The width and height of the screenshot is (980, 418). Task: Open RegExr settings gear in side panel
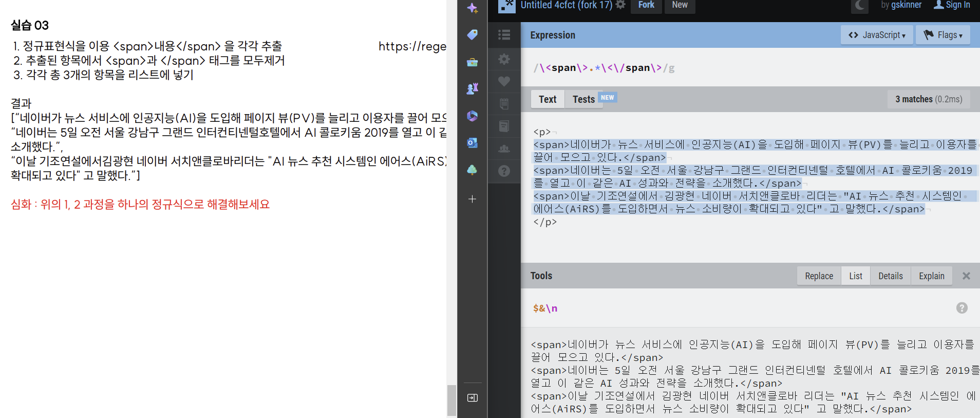pyautogui.click(x=504, y=59)
